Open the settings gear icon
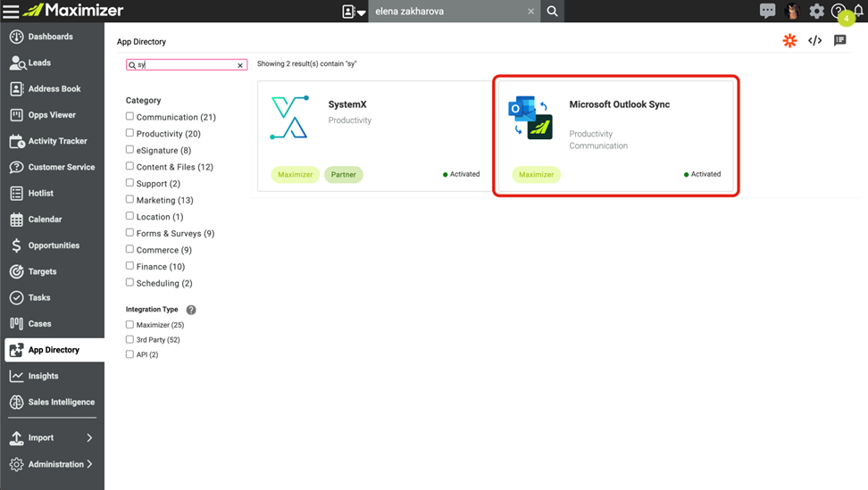The height and width of the screenshot is (490, 868). (x=816, y=11)
